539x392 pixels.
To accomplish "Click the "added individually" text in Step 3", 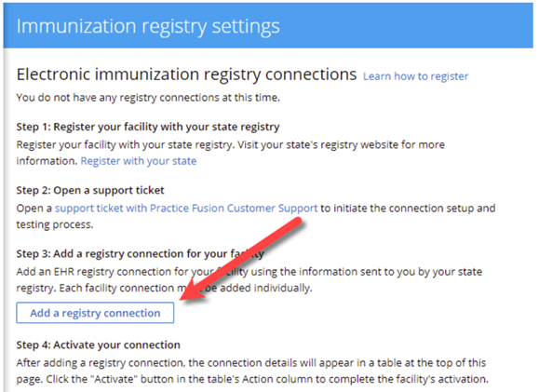I will [265, 288].
